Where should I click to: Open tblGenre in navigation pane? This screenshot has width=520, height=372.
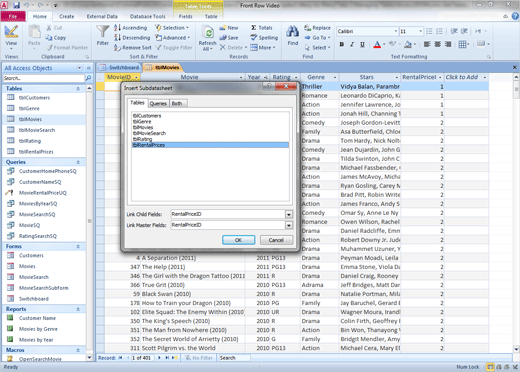pyautogui.click(x=29, y=108)
